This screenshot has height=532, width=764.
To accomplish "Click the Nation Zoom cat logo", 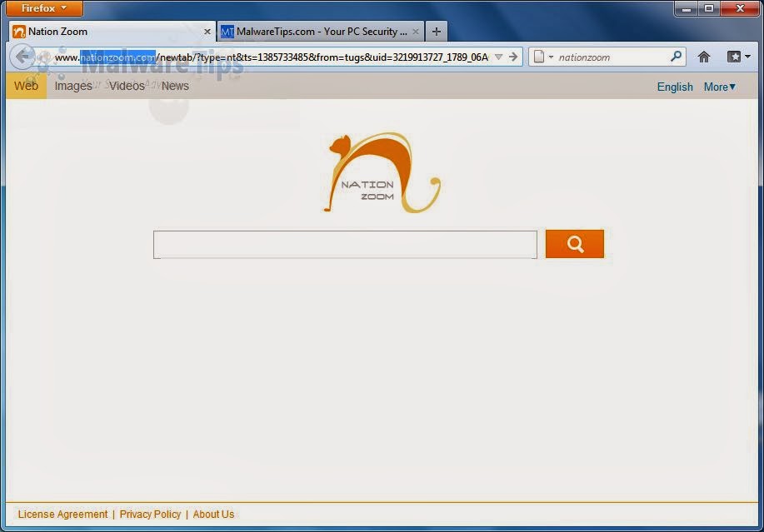I will point(382,173).
